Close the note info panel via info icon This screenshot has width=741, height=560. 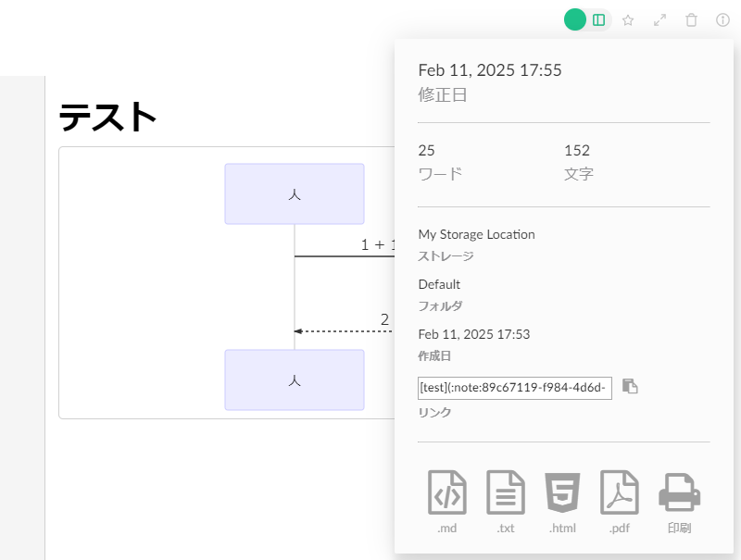[722, 19]
